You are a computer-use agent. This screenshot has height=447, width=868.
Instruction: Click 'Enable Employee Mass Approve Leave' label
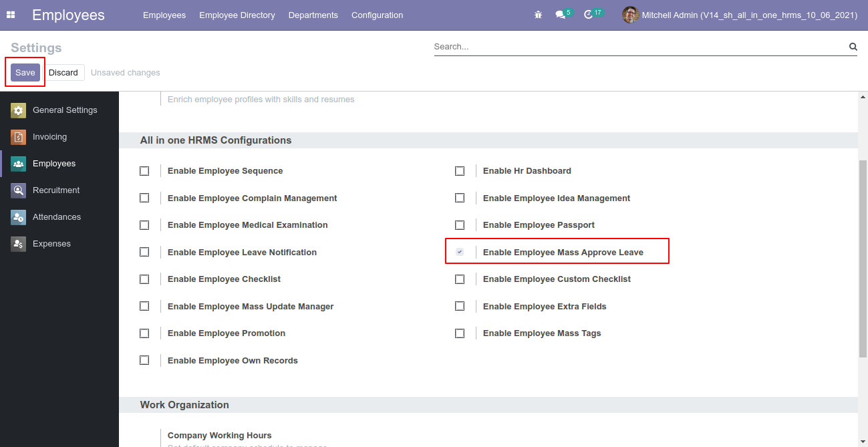pyautogui.click(x=563, y=253)
